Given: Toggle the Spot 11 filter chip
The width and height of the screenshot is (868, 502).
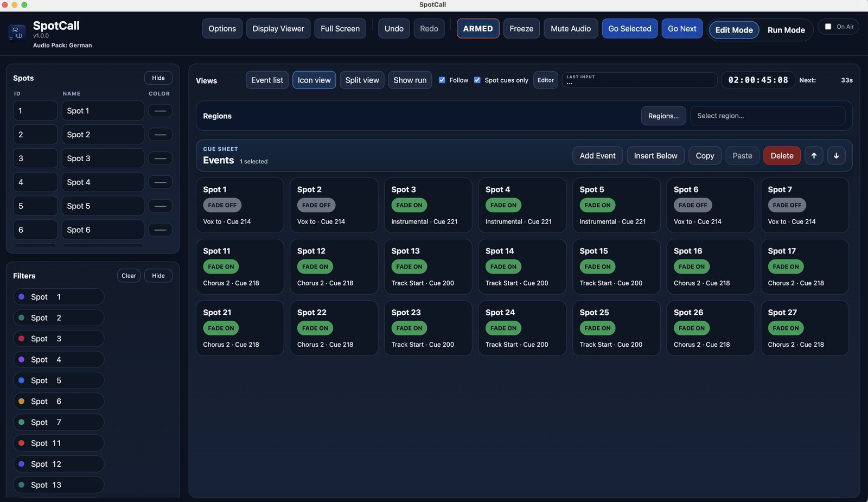Looking at the screenshot, I should (59, 443).
